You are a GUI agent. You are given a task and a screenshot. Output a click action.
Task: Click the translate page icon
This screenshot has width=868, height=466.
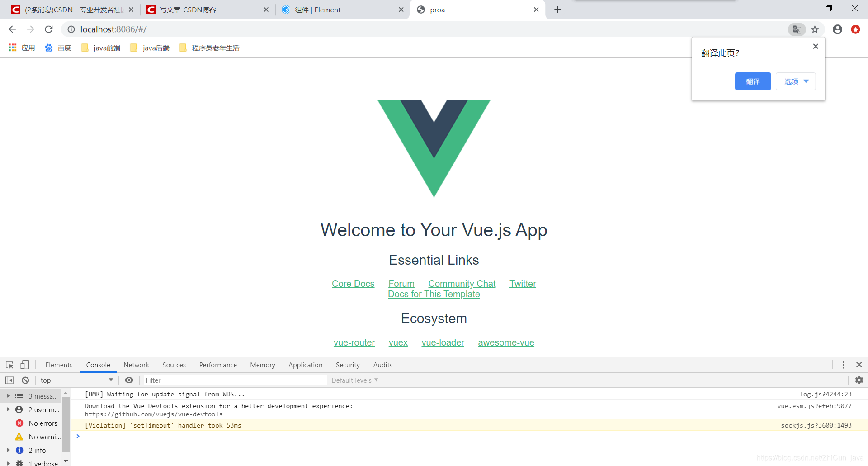[x=797, y=29]
